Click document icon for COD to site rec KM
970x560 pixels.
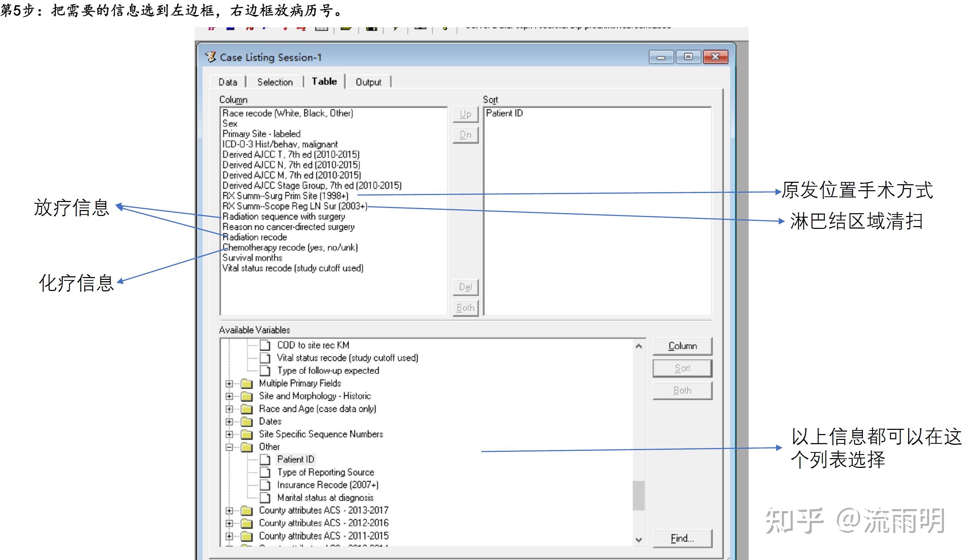coord(265,345)
